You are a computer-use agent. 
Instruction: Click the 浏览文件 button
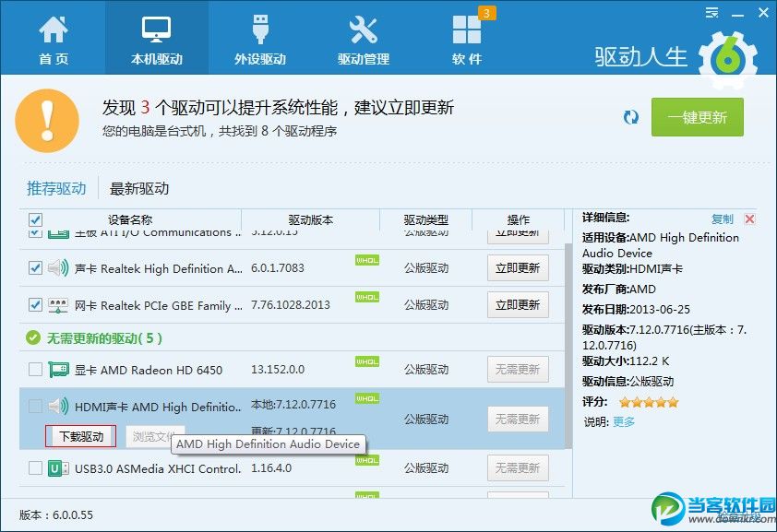coord(155,436)
